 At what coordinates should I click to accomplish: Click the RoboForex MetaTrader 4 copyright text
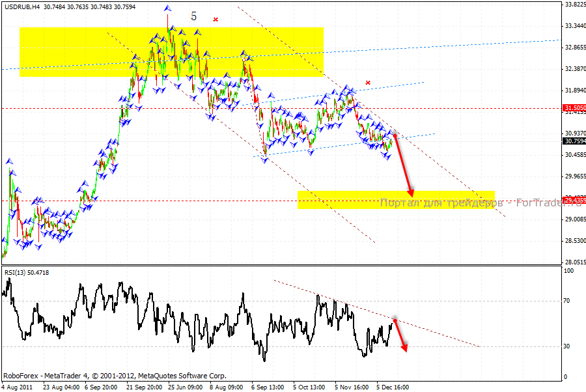pos(115,376)
